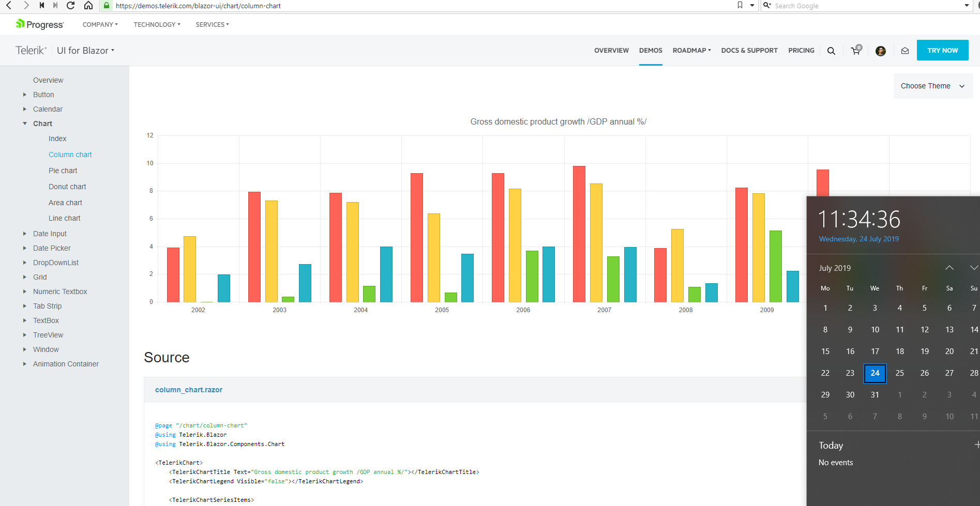Switch to the PRICING tab
The width and height of the screenshot is (980, 506).
point(801,50)
